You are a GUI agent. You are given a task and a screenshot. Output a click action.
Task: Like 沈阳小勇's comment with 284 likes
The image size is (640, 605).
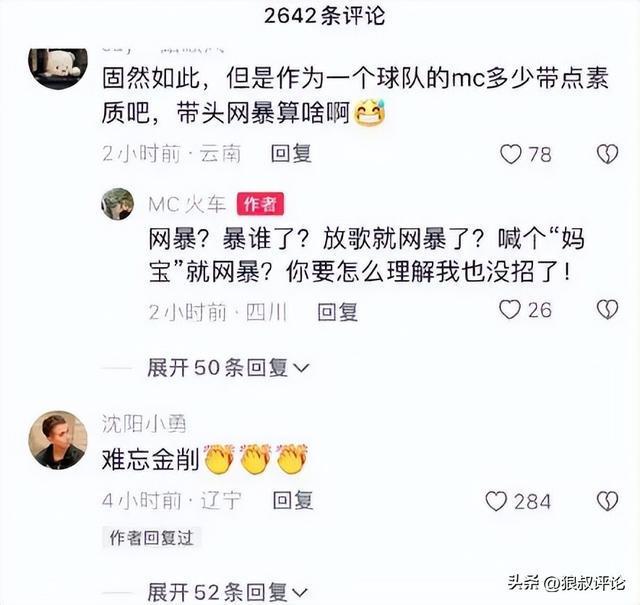coord(496,501)
